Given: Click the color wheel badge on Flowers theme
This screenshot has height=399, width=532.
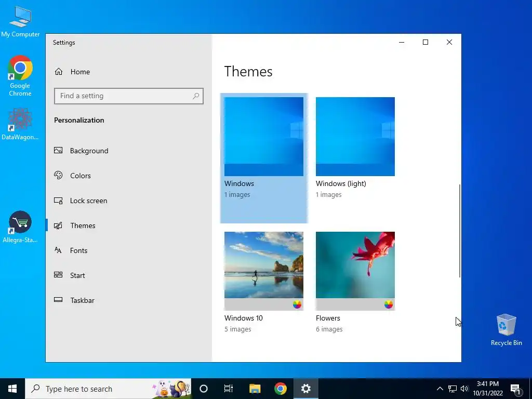Looking at the screenshot, I should tap(389, 304).
